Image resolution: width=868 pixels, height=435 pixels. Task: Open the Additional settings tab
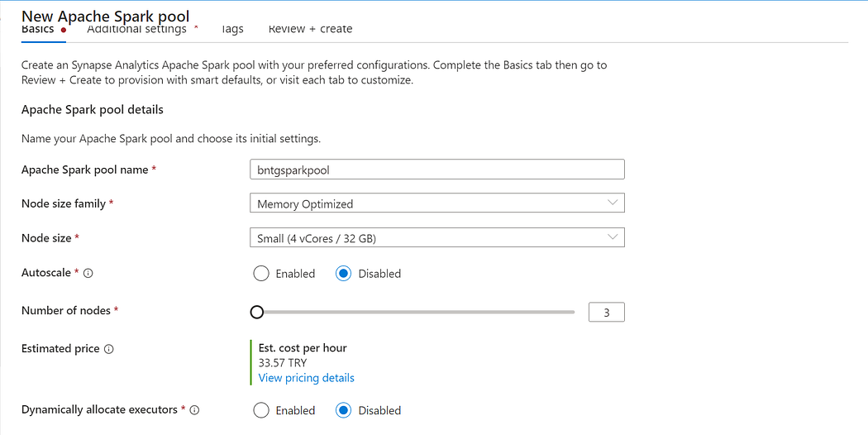coord(136,29)
